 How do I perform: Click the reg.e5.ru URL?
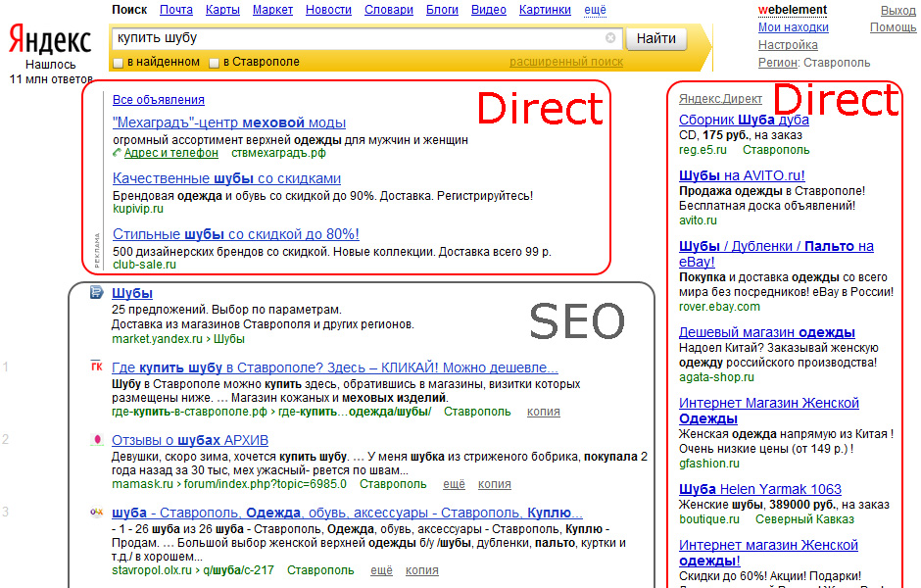703,150
